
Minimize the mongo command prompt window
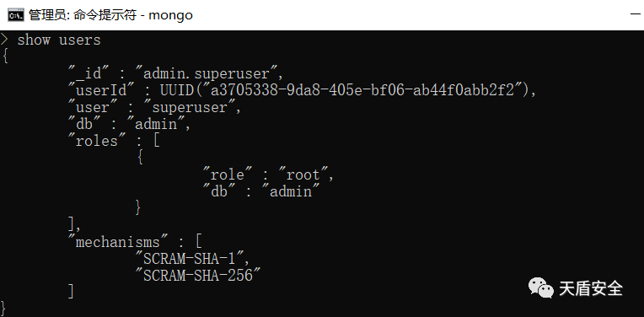coord(636,15)
